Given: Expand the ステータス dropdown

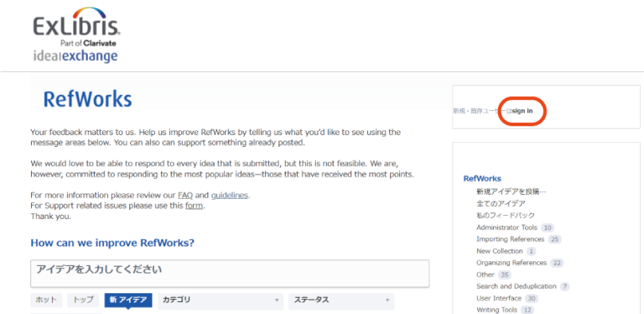Looking at the screenshot, I should click(x=341, y=301).
